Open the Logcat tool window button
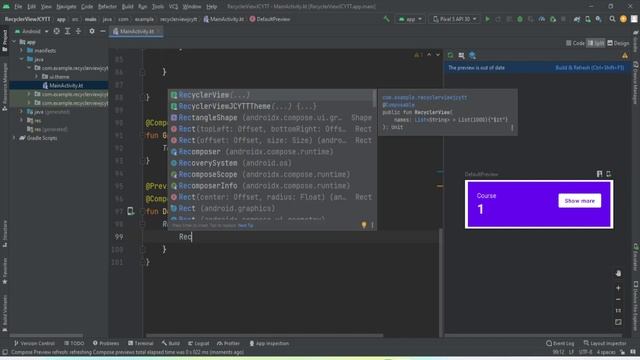 (x=198, y=343)
